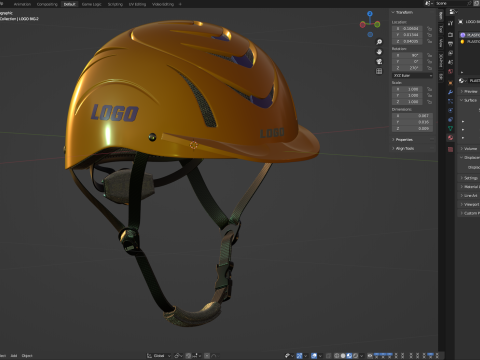Click the red X axis on the navigation gizmo

363,25
